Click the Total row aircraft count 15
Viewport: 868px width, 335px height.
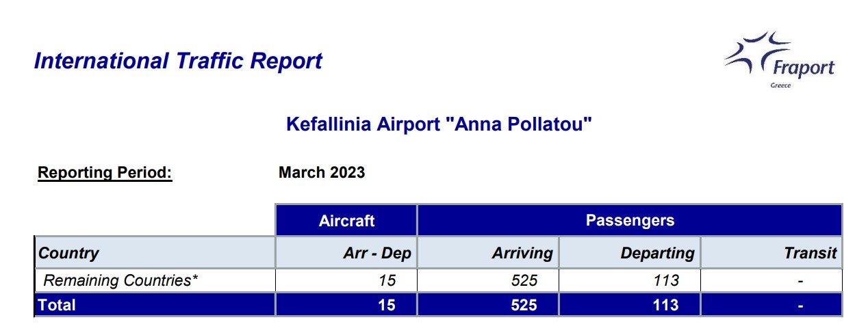point(387,305)
